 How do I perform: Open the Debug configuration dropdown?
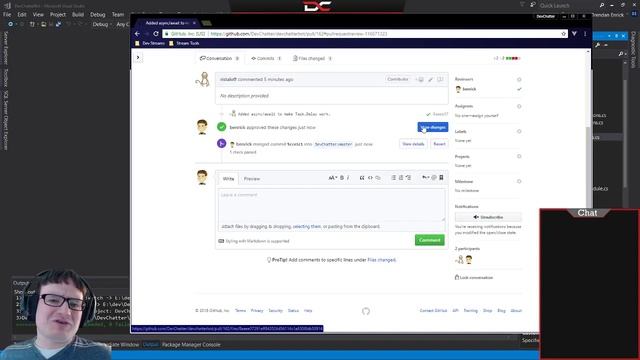[x=102, y=24]
